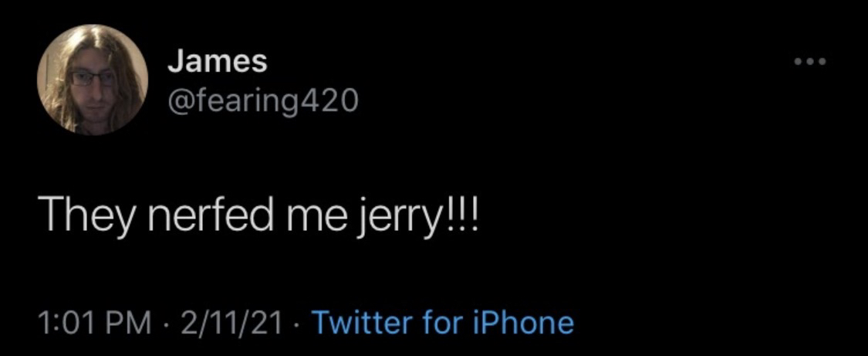Open James's profile picture
The height and width of the screenshot is (356, 868).
(93, 80)
